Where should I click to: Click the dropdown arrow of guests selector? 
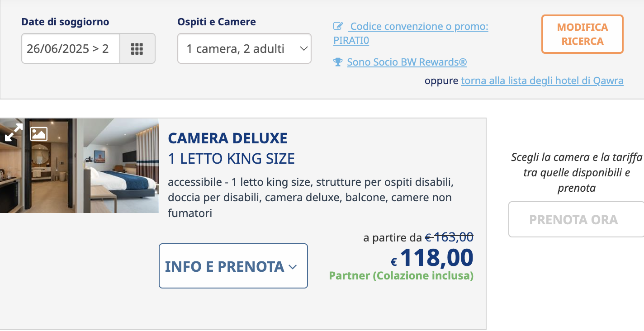click(x=303, y=48)
